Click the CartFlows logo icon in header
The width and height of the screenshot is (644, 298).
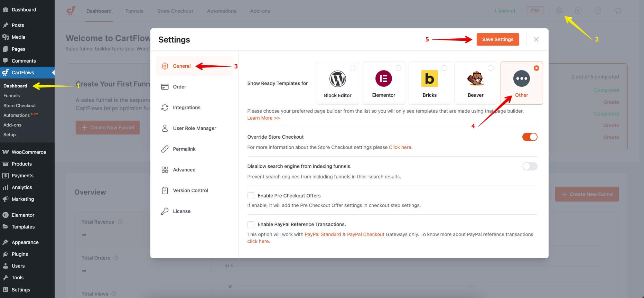(x=71, y=11)
